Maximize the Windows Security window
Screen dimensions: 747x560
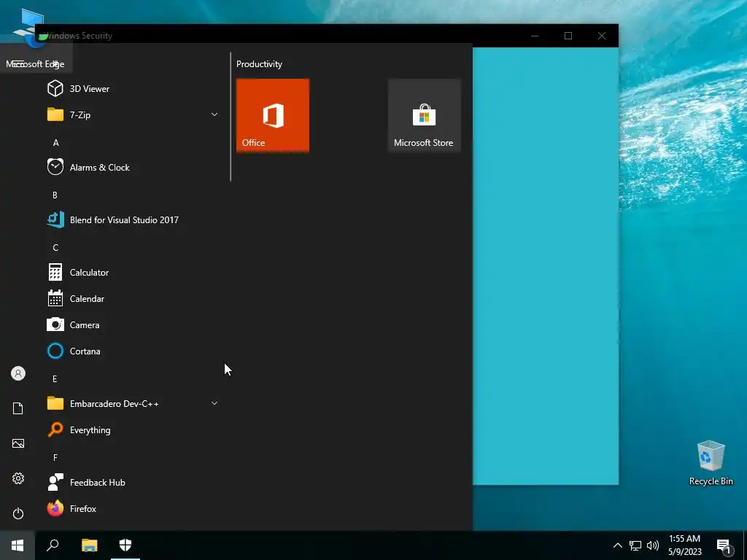tap(568, 36)
